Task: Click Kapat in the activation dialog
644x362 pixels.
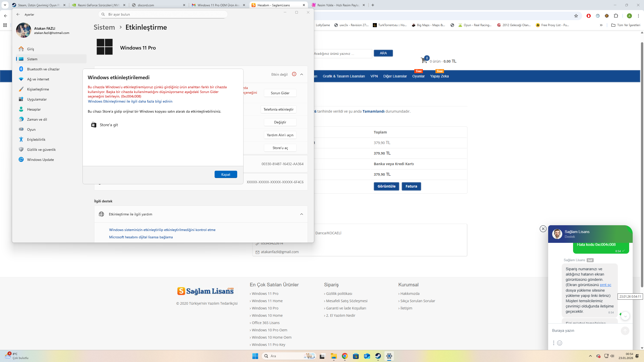Action: 226,174
